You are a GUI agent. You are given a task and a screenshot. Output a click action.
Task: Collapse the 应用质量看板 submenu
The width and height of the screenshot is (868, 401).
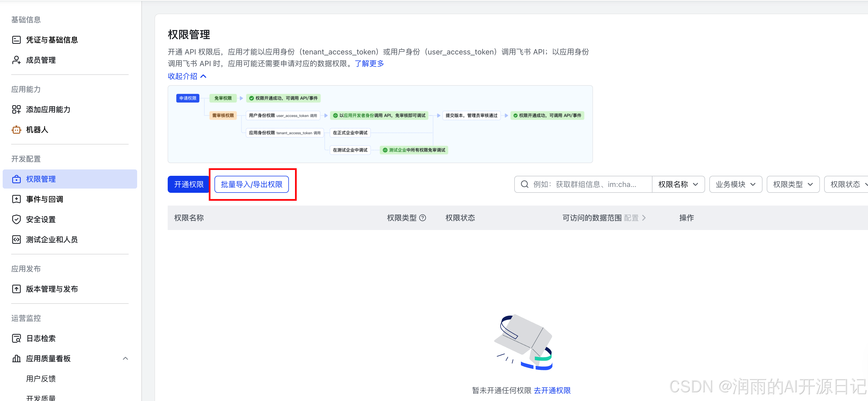click(126, 358)
